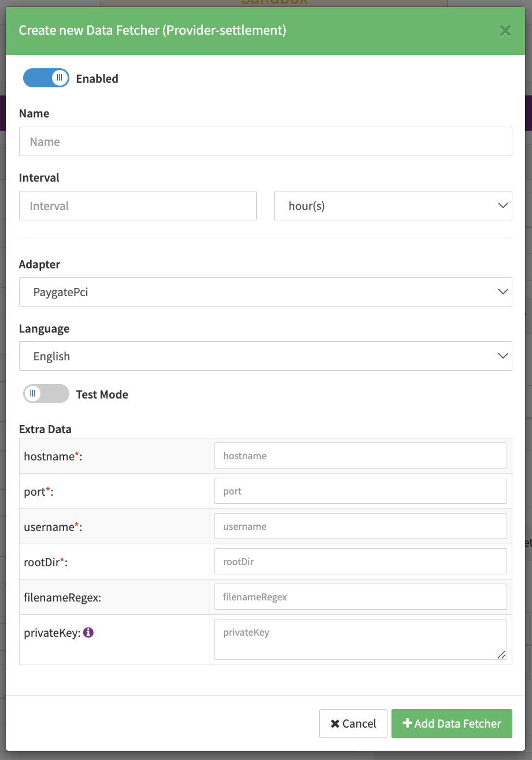This screenshot has width=532, height=760.
Task: Click the X icon on Cancel button
Action: tap(335, 724)
